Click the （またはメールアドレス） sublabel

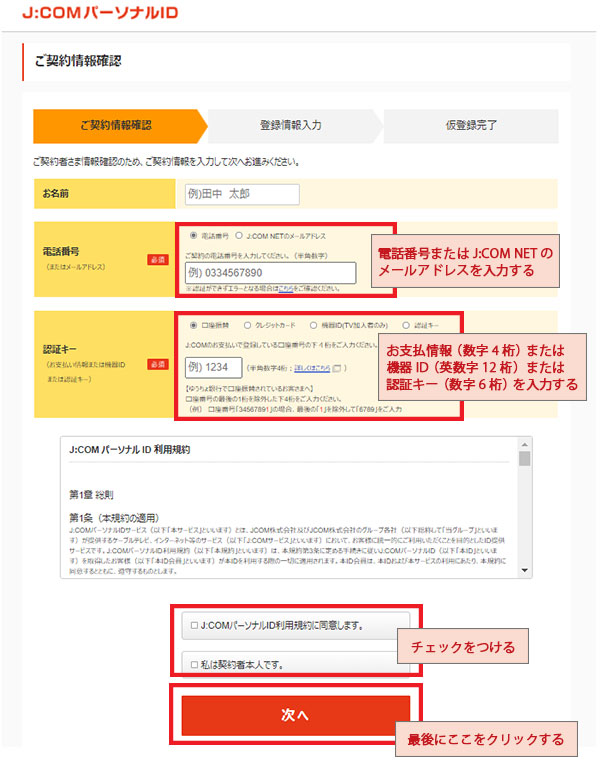coord(75,267)
